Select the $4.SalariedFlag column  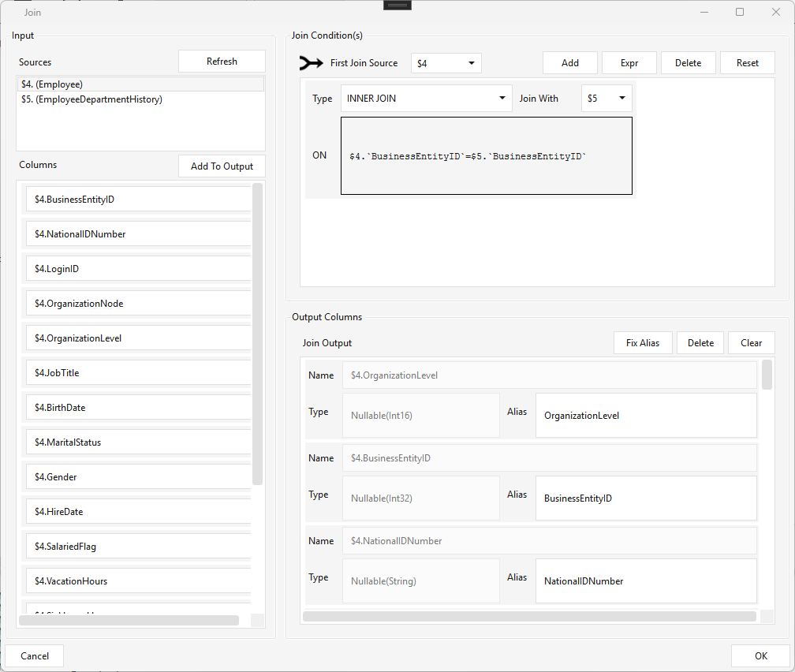point(139,547)
